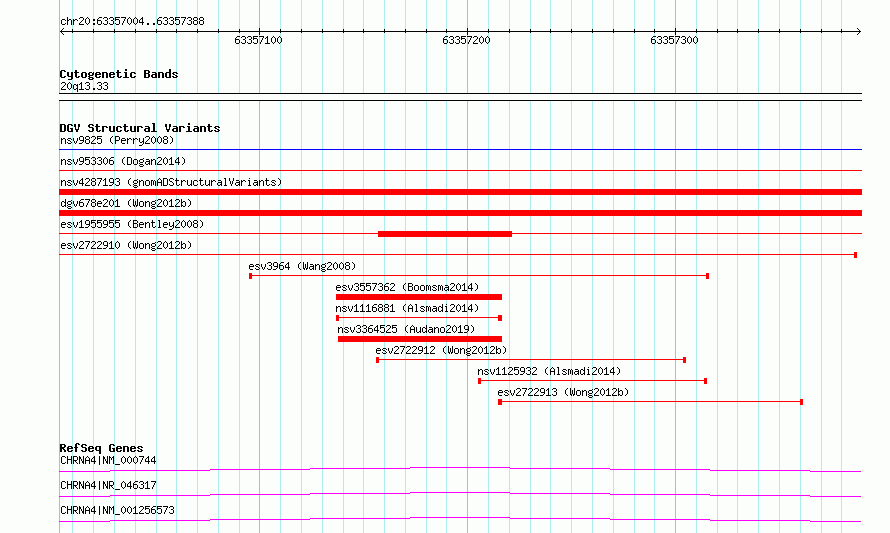Screen dimensions: 890x533
Task: Click the thick red dgv678e201 variant bar
Action: point(460,213)
